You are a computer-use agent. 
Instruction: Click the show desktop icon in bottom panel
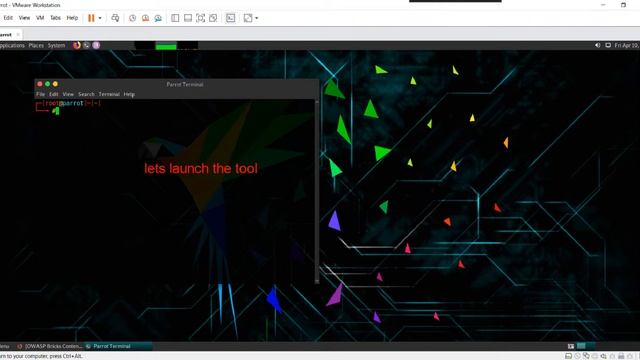point(571,346)
